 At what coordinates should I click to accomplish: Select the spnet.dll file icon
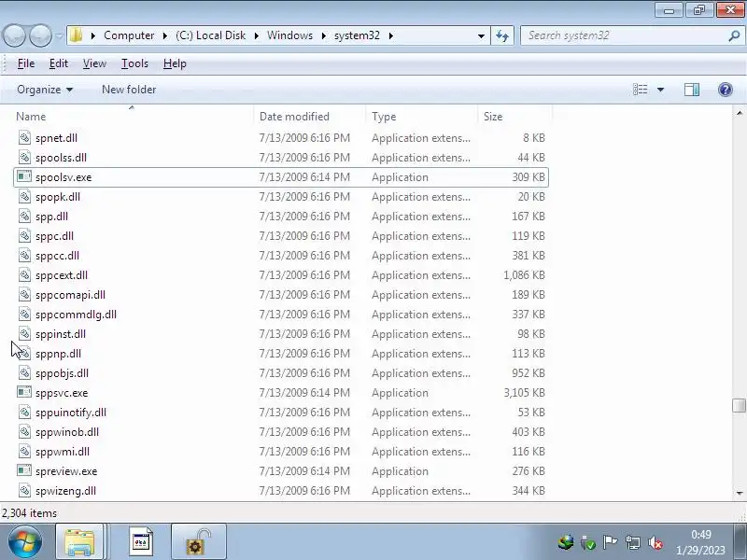point(25,137)
